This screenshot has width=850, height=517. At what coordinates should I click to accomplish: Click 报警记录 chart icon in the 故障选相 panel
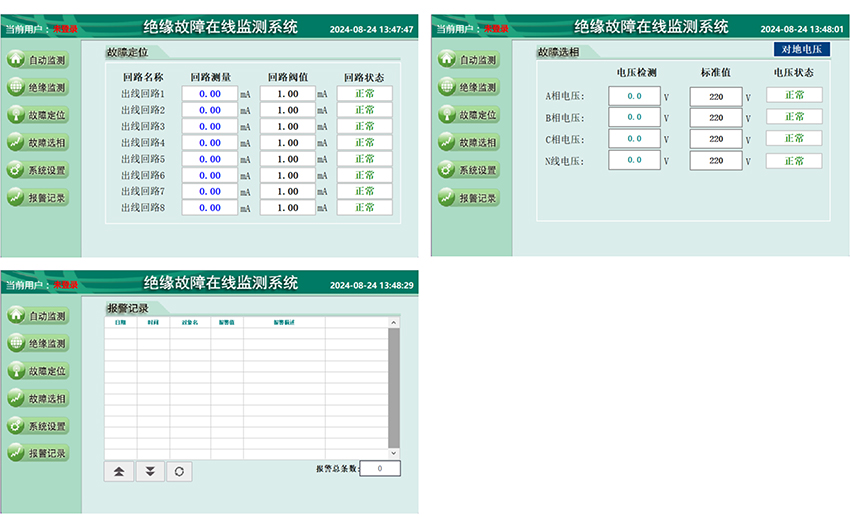click(449, 198)
